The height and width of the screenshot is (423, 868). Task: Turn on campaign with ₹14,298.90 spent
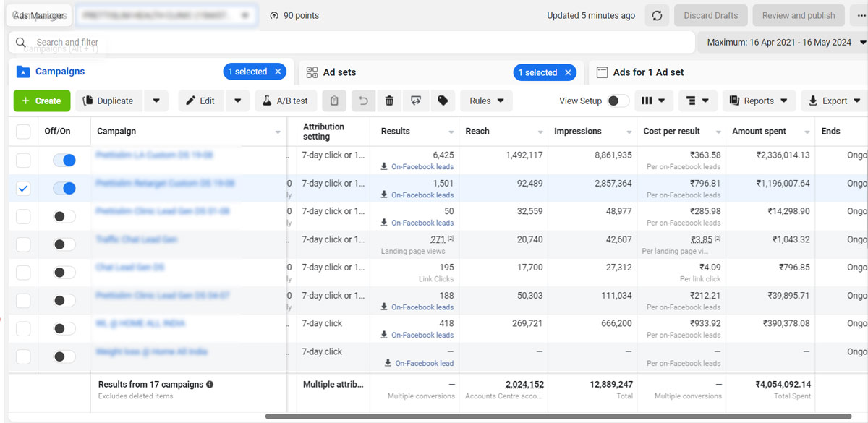pos(64,216)
